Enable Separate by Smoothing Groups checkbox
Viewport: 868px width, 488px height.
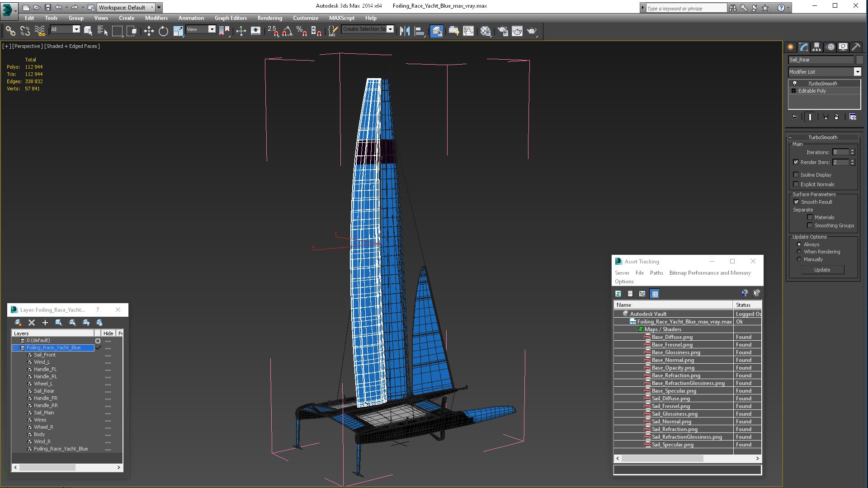click(810, 225)
